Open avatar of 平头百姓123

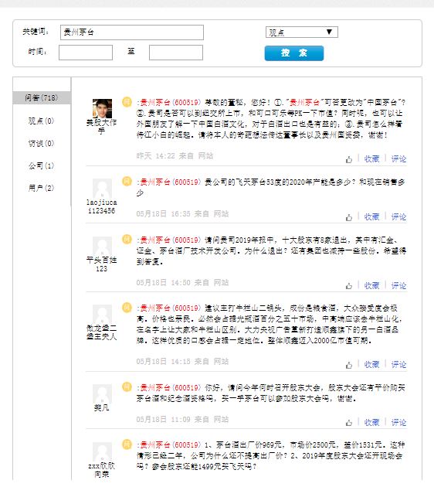click(x=103, y=247)
